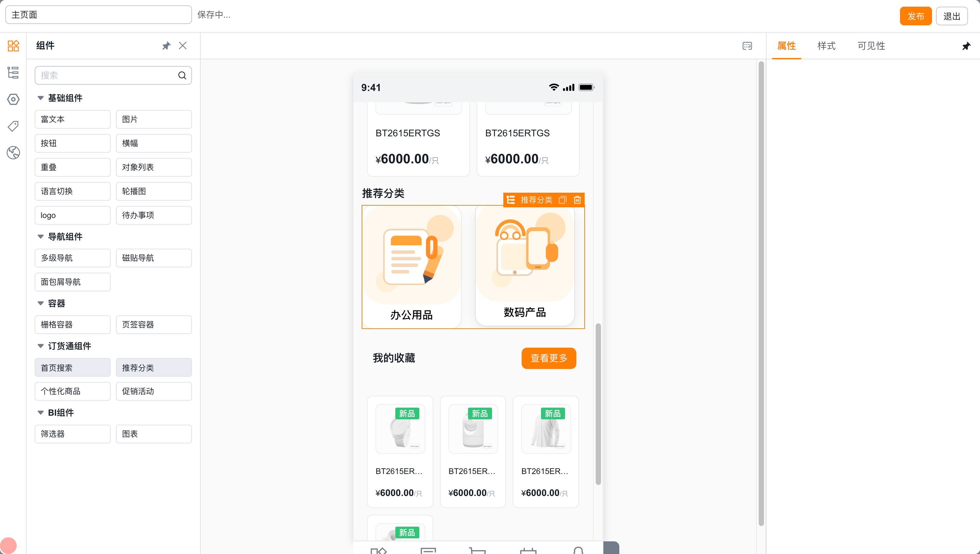Open the components grid icon in sidebar
The height and width of the screenshot is (554, 980).
13,46
